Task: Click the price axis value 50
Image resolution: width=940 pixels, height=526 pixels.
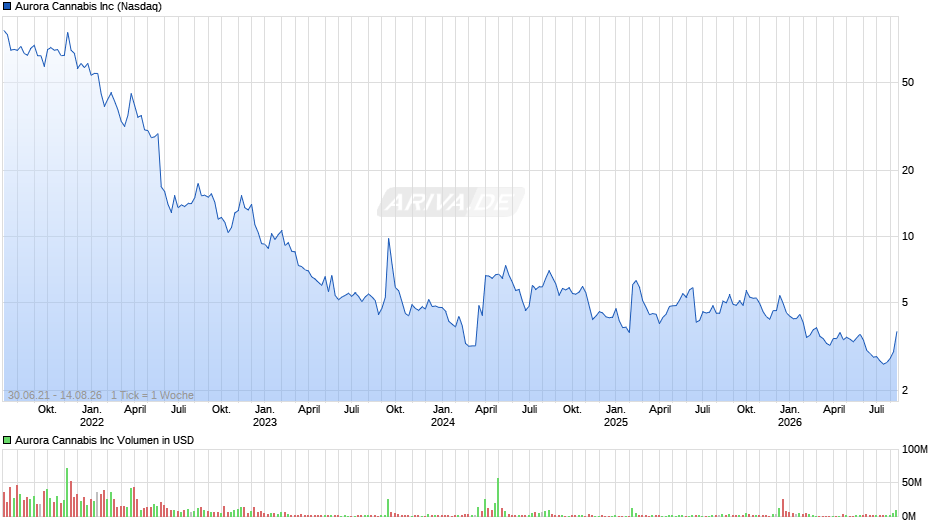Action: [908, 82]
